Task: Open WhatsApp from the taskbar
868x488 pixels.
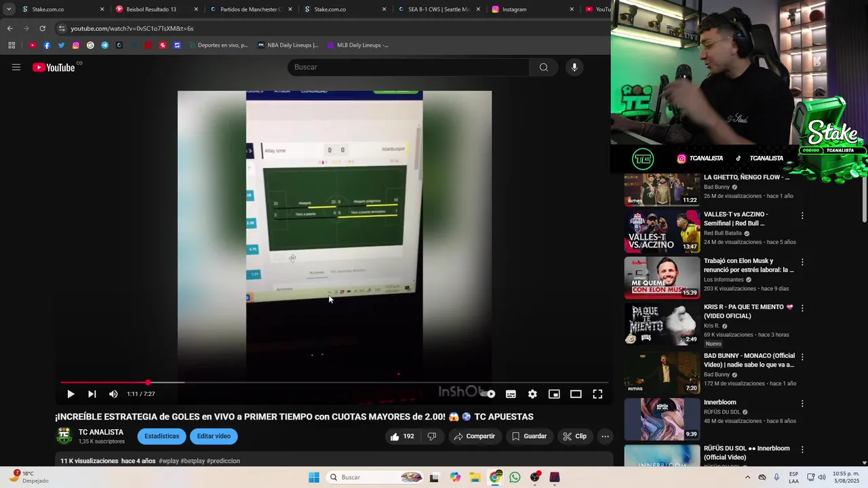Action: [515, 477]
